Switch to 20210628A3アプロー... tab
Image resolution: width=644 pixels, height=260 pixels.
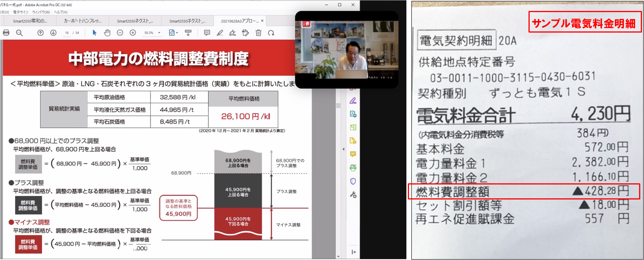[240, 21]
